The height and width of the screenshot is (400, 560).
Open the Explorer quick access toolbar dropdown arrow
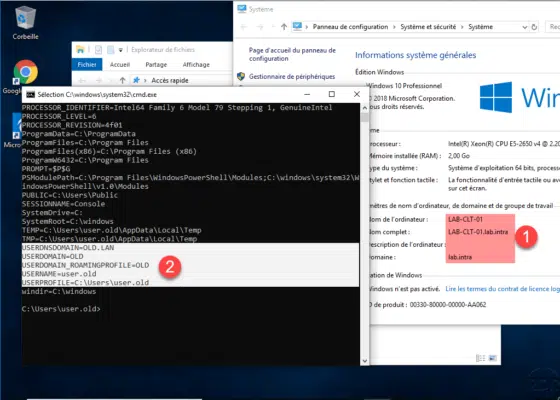(121, 50)
